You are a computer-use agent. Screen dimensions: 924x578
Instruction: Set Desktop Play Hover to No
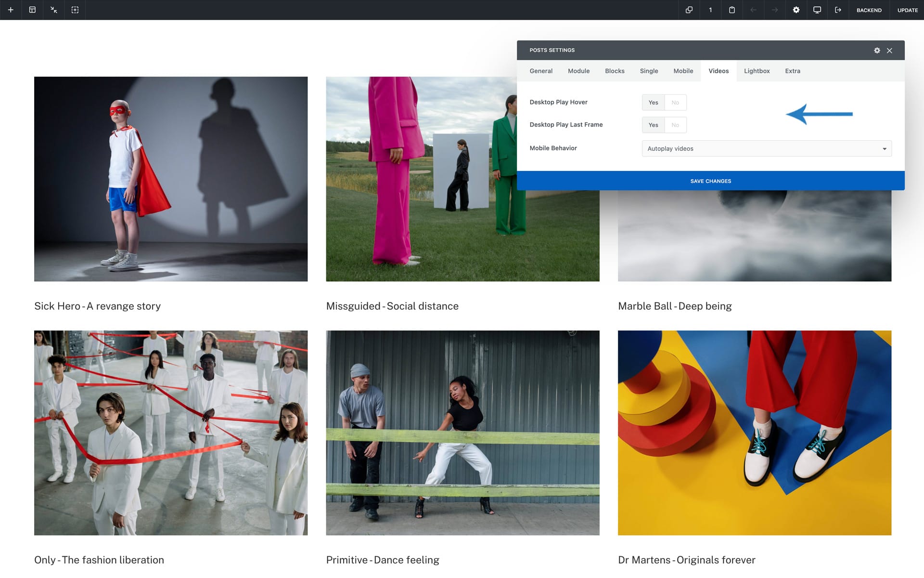pos(675,103)
